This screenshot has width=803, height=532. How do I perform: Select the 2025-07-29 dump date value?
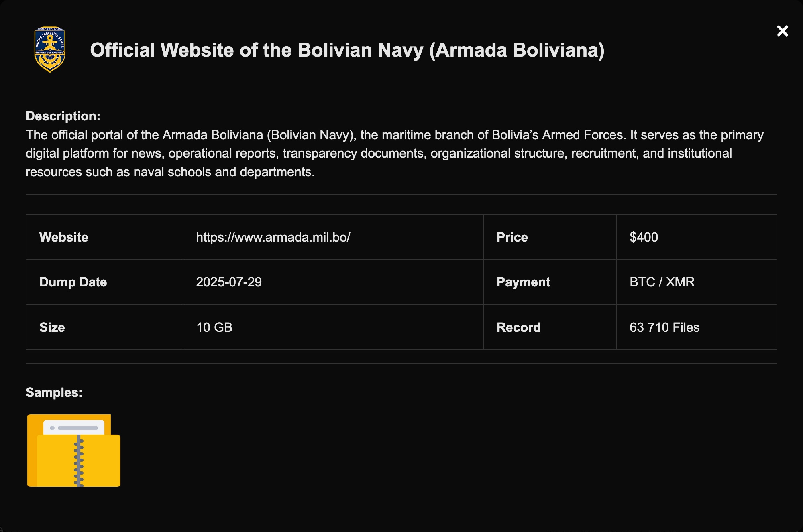229,282
